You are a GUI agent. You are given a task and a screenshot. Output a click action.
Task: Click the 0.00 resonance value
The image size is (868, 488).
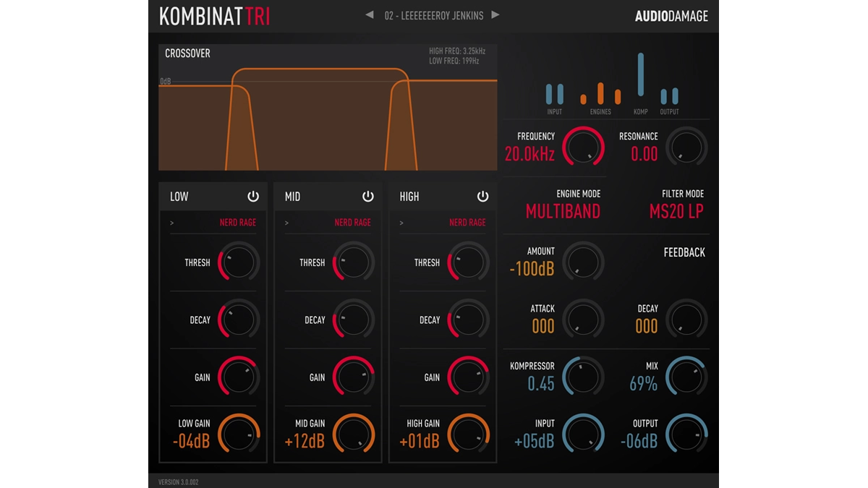[x=644, y=154]
